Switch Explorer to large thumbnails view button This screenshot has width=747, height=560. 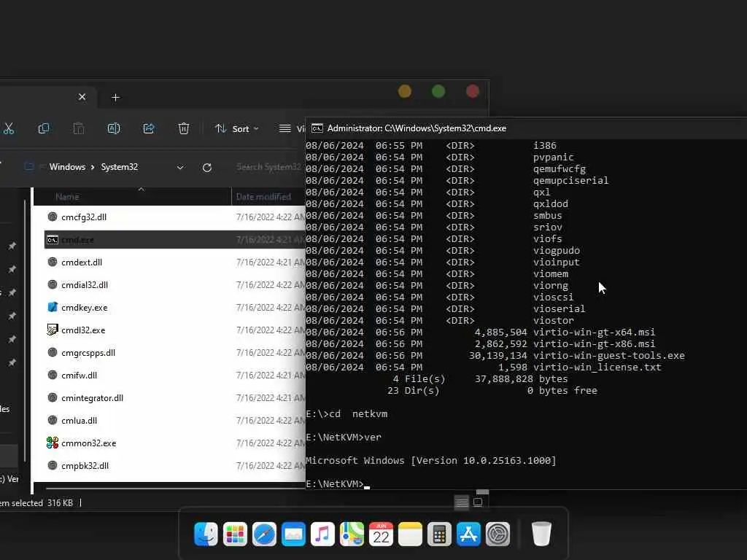click(x=479, y=502)
